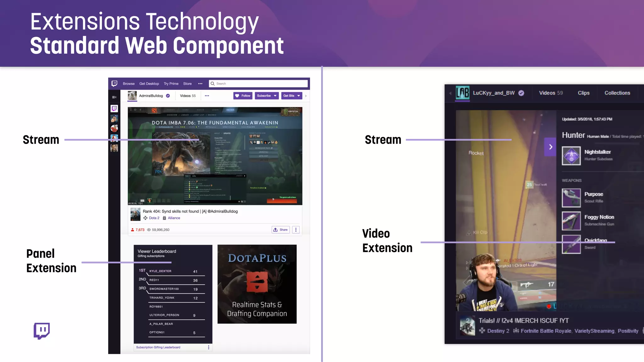Viewport: 644px width, 362px height.
Task: Click AdmiralBulldog's verified badge
Action: pyautogui.click(x=168, y=96)
